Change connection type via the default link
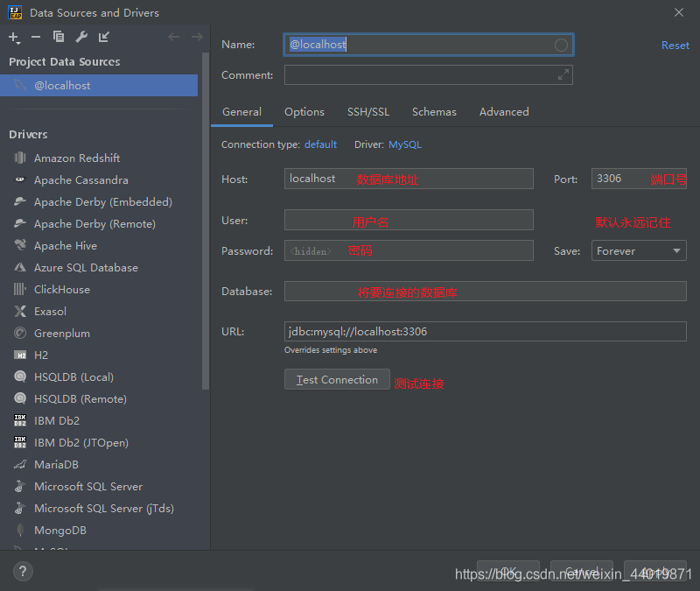This screenshot has height=591, width=700. (320, 144)
